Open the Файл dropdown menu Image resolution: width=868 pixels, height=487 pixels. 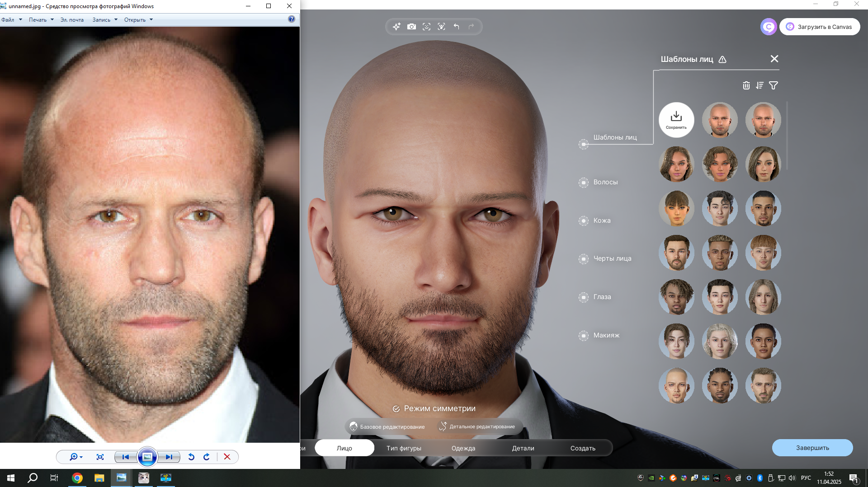pyautogui.click(x=11, y=20)
